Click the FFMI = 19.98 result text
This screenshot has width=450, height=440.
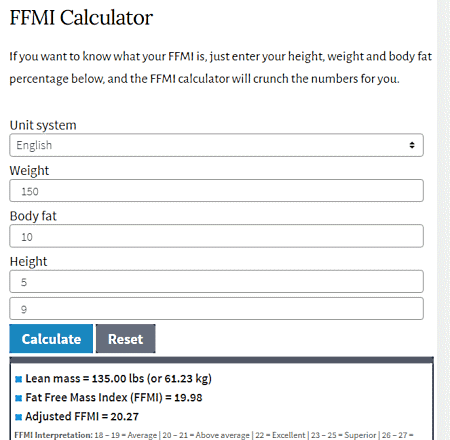coord(114,398)
